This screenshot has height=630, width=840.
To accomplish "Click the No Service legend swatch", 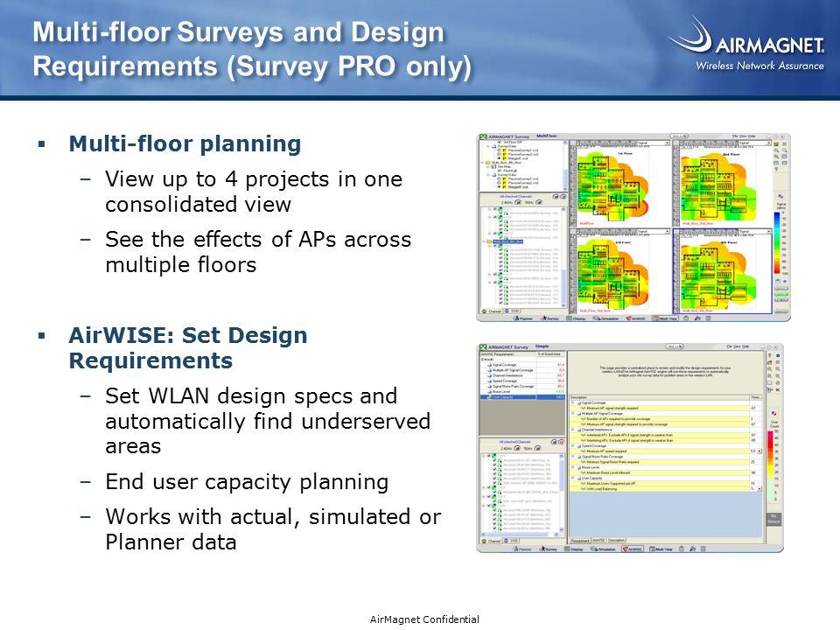I will 773,519.
